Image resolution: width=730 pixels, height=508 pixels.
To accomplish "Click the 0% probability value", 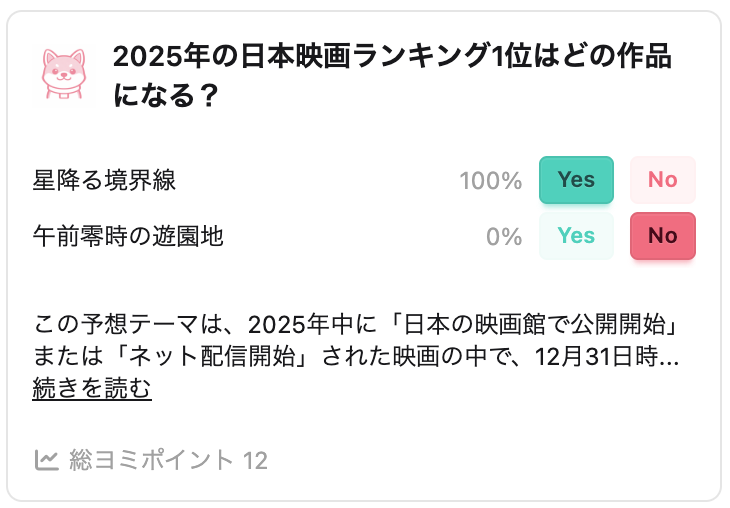I will (504, 237).
